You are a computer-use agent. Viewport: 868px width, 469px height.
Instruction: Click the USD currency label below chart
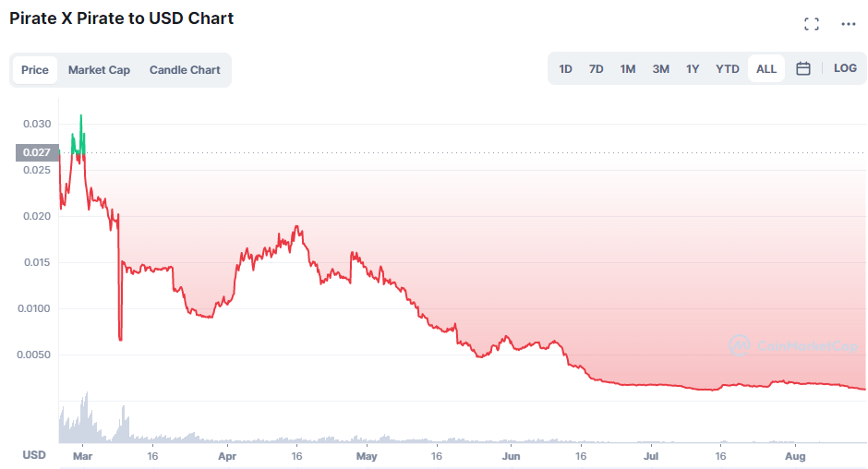pos(34,454)
